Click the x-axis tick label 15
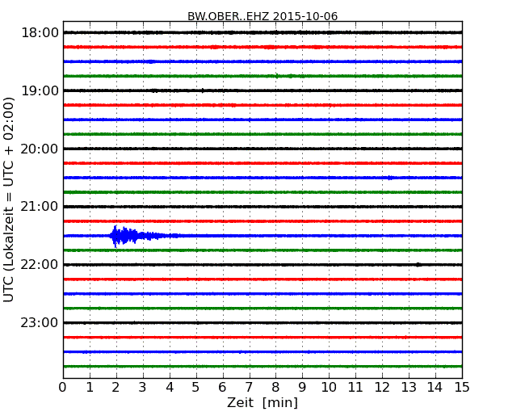 [x=462, y=388]
